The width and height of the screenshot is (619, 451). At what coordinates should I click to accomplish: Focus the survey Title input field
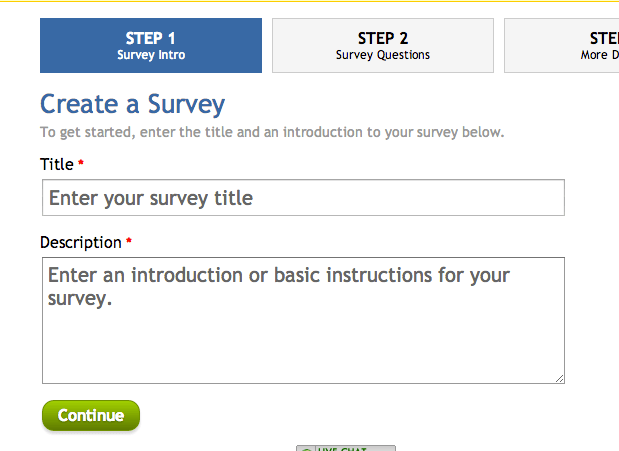(x=303, y=198)
